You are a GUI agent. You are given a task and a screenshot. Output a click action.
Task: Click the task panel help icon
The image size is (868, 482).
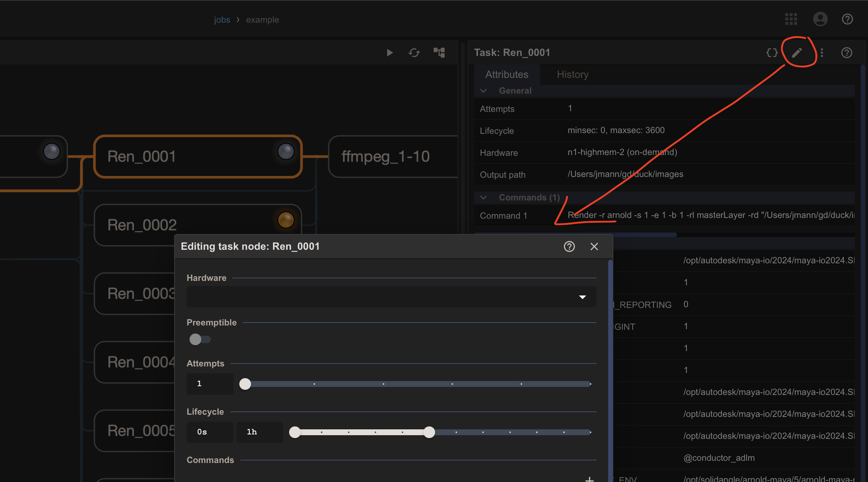(846, 53)
